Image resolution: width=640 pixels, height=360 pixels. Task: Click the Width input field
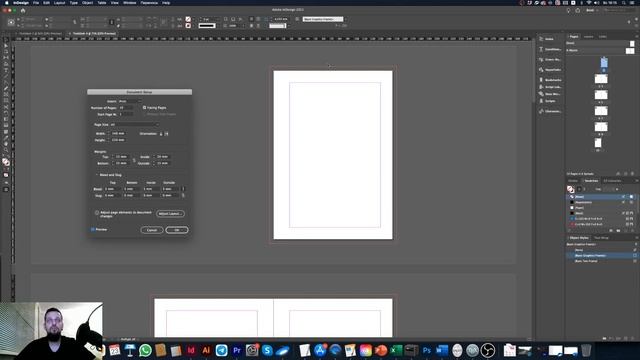[x=119, y=133]
